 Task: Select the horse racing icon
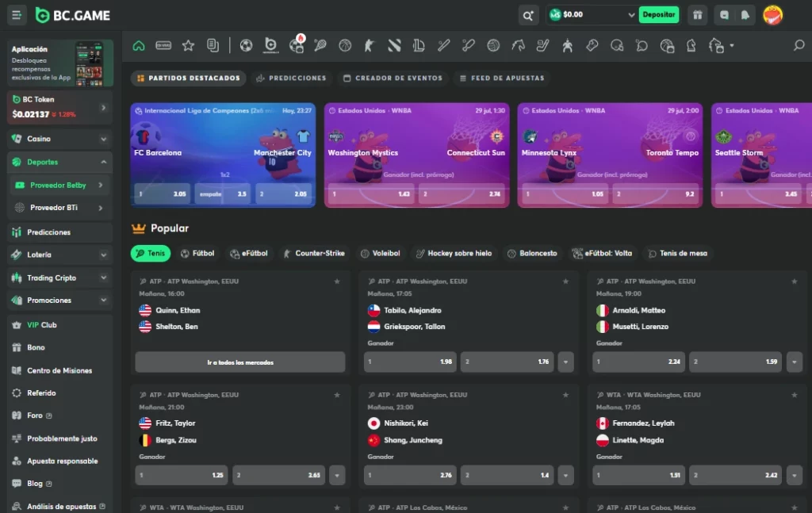[x=518, y=45]
